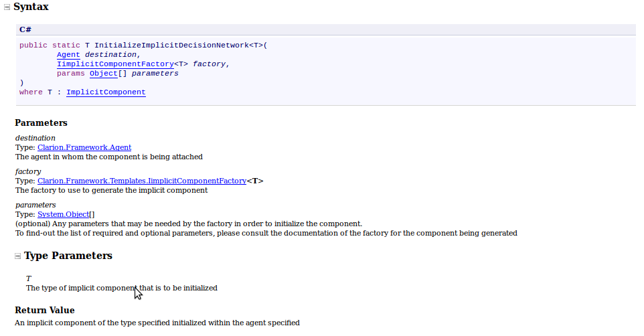
Task: Click the italic destination name under Parameters
Action: pos(35,138)
